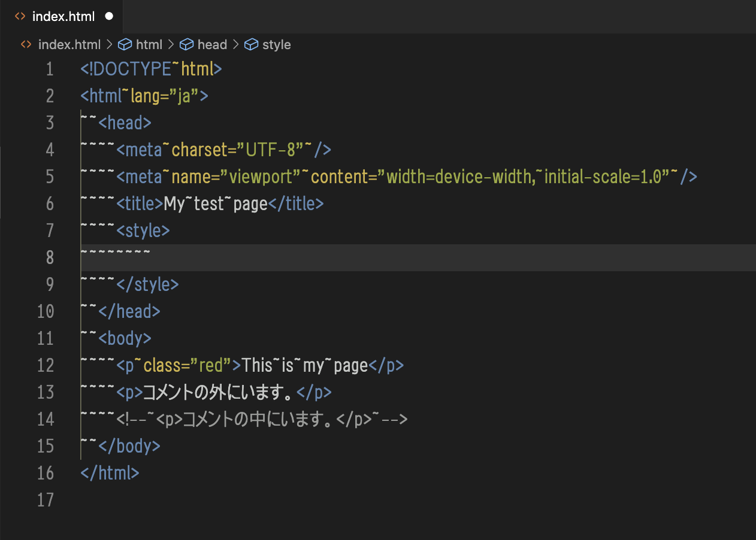The height and width of the screenshot is (540, 756).
Task: Click the opening style tag on line 7
Action: tap(143, 230)
